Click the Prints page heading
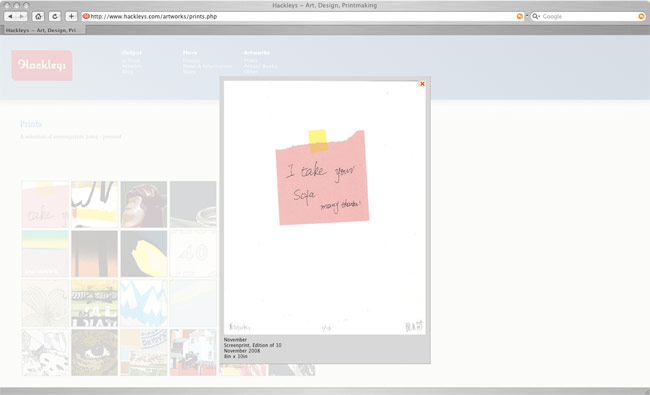 [31, 124]
